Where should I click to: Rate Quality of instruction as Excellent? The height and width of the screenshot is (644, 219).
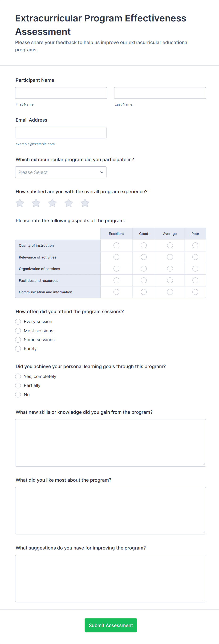116,246
